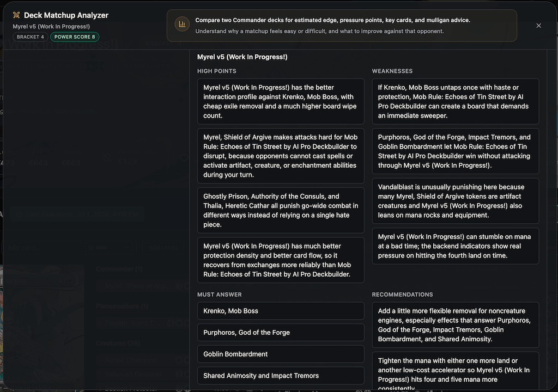Click the flexible removal recommendation card
558x392 pixels.
pyautogui.click(x=456, y=325)
